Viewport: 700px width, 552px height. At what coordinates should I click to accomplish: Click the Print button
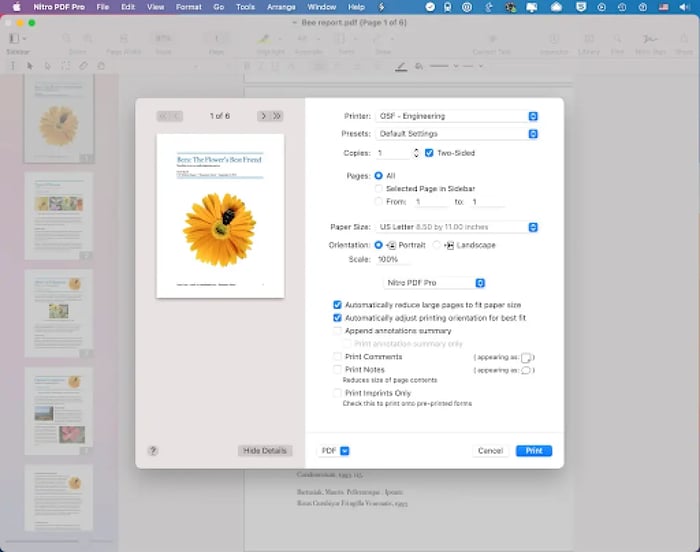click(x=534, y=451)
